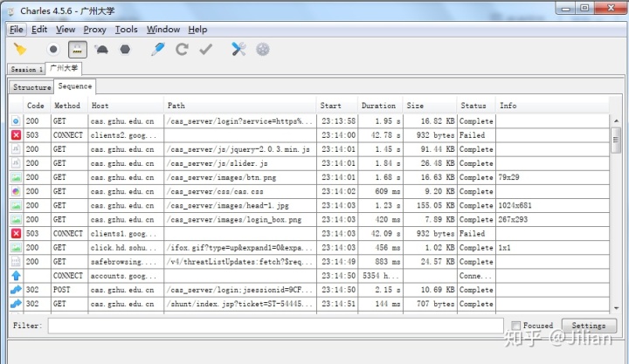Viewport: 629px width, 364px height.
Task: Select the 广州大学 session tab
Action: pyautogui.click(x=64, y=68)
